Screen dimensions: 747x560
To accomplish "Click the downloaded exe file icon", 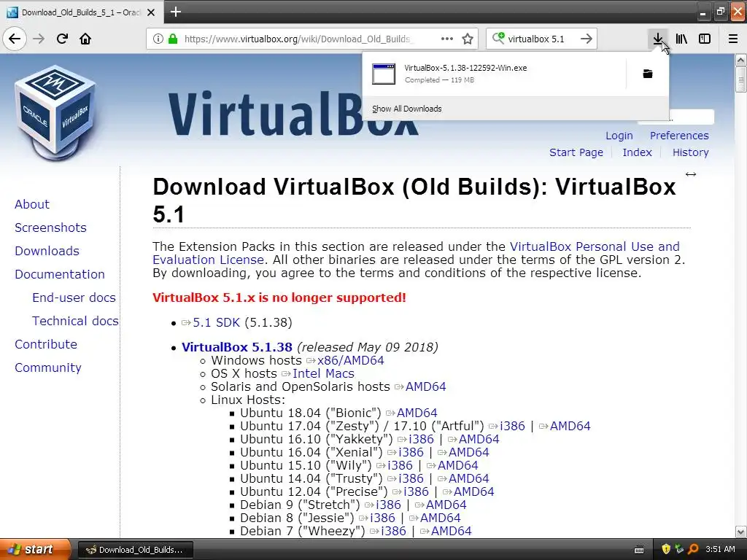I will [384, 74].
